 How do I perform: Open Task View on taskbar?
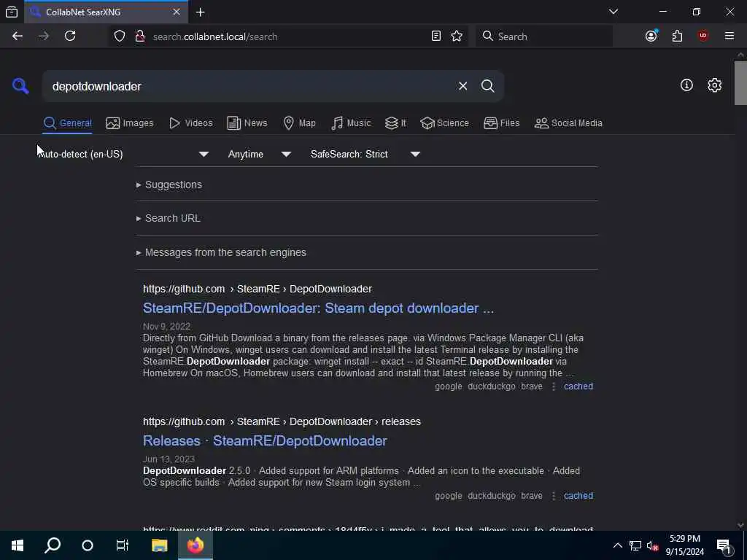click(123, 545)
